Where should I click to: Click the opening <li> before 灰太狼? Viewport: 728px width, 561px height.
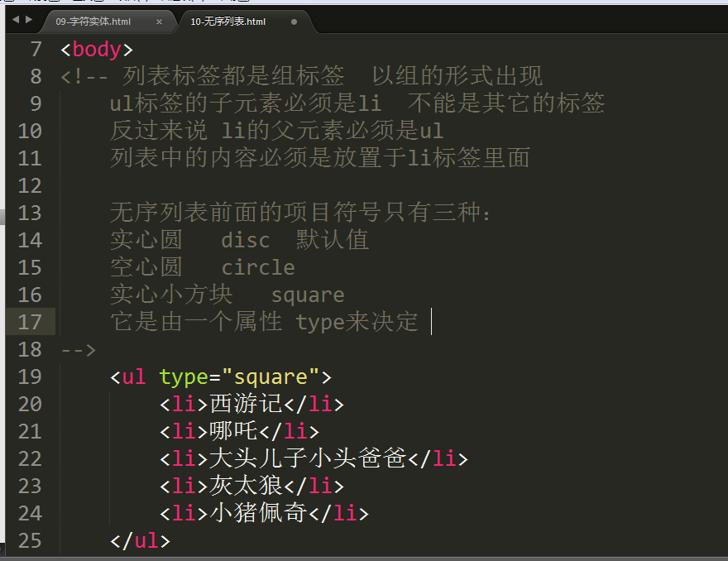[184, 487]
